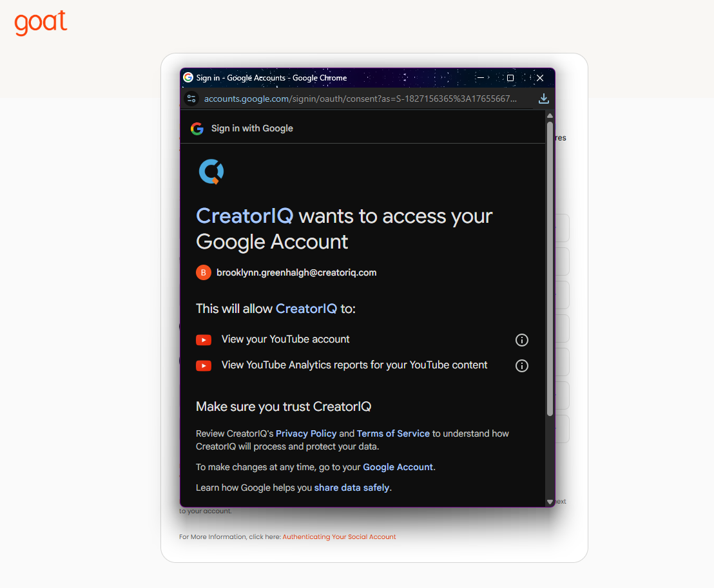
Task: Maximize the Google sign-in popup window
Action: click(x=510, y=78)
